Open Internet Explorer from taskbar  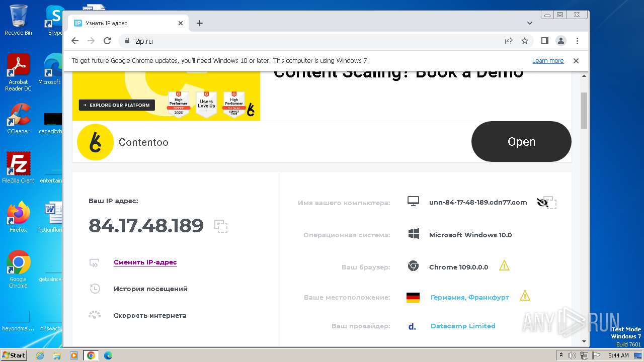click(x=40, y=355)
